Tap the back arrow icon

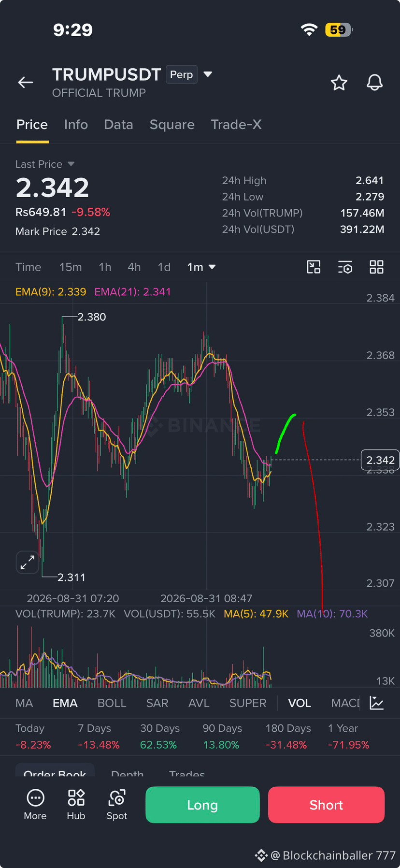click(26, 83)
